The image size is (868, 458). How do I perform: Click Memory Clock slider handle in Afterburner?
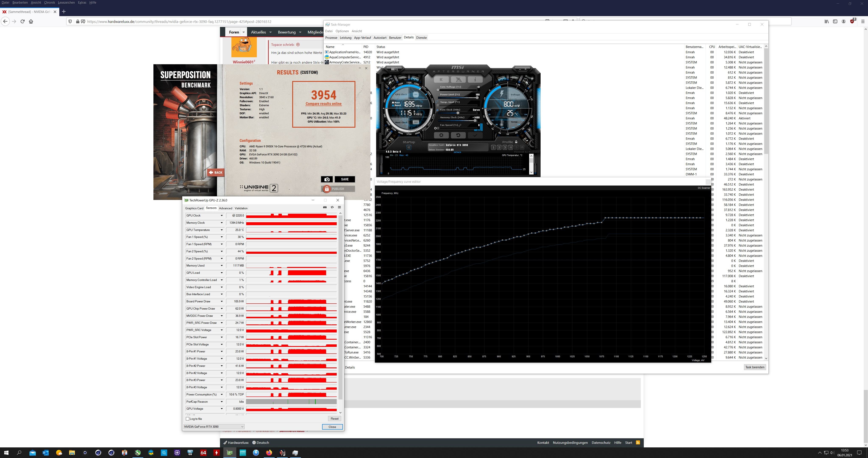475,120
